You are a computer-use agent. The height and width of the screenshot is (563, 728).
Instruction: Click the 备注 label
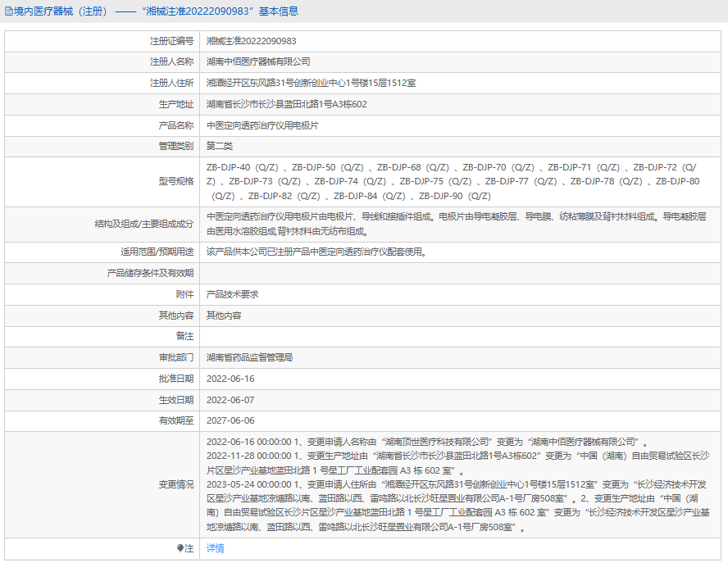(184, 336)
